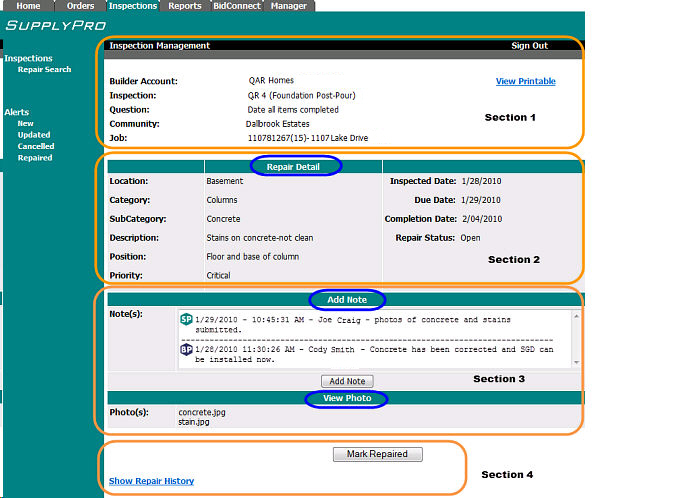
Task: Open the View Printable link
Action: pyautogui.click(x=525, y=82)
